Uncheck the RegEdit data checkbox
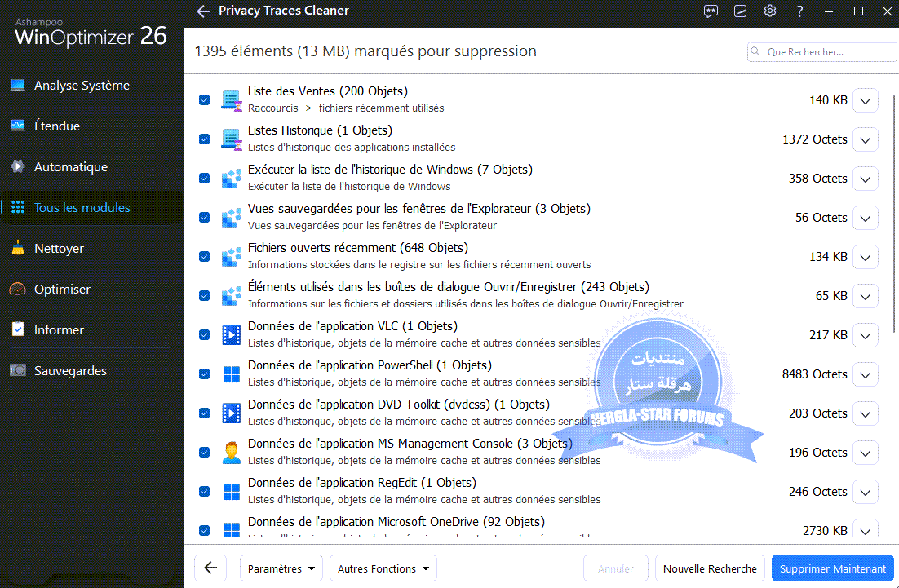The width and height of the screenshot is (899, 588). tap(204, 491)
